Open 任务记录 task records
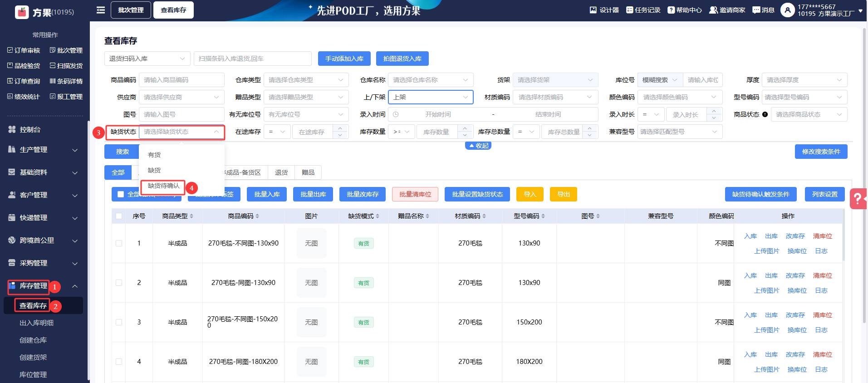This screenshot has height=383, width=868. click(x=643, y=10)
